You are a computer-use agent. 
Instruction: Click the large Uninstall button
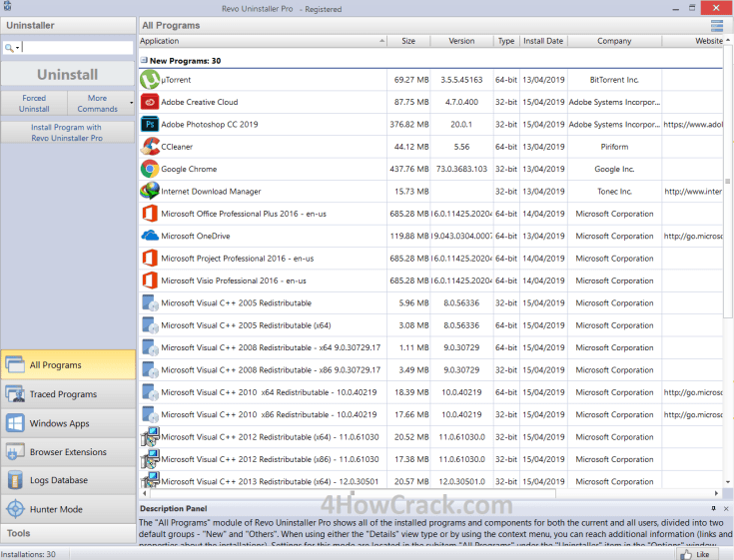pyautogui.click(x=68, y=74)
